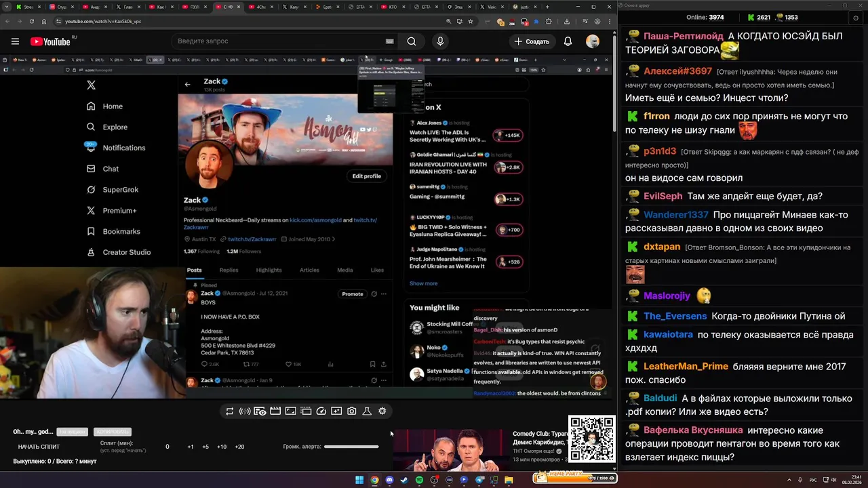Take a snapshot with the camera icon
The image size is (868, 488).
(352, 411)
